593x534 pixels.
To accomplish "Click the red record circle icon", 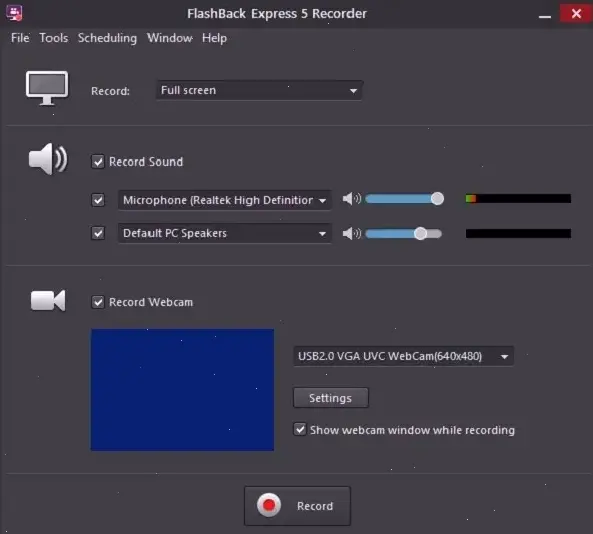I will coord(269,505).
